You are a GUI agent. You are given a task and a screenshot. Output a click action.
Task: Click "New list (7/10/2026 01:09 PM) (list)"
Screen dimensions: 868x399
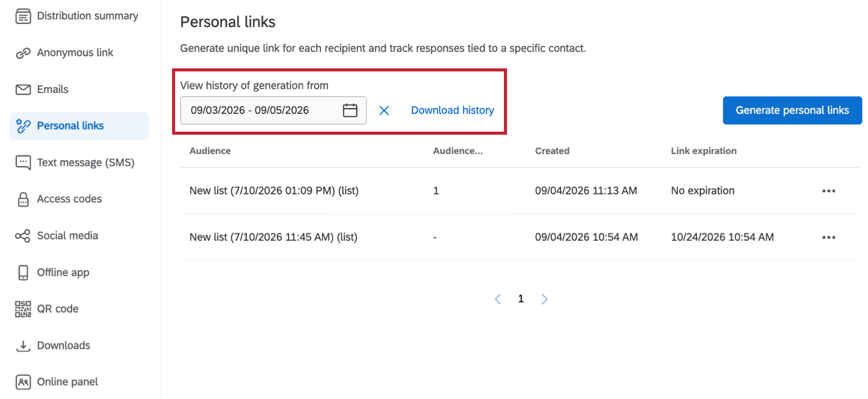click(x=274, y=191)
